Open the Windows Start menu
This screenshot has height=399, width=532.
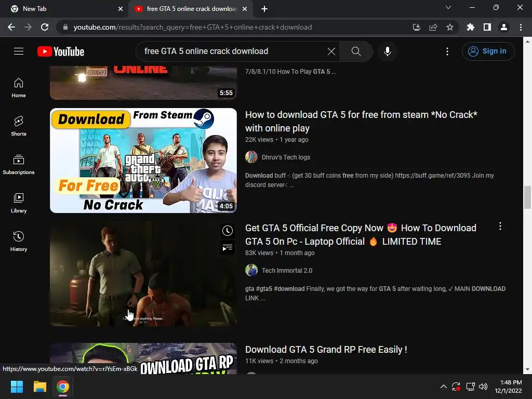17,387
